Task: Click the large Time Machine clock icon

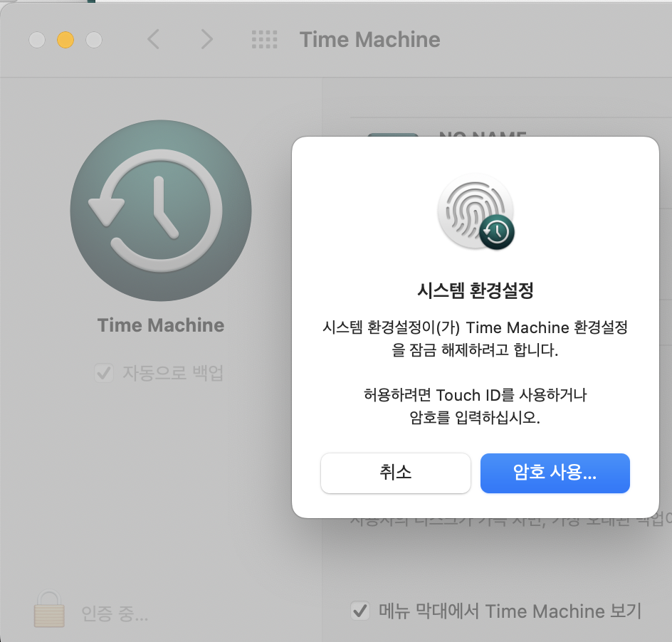Action: click(x=161, y=211)
